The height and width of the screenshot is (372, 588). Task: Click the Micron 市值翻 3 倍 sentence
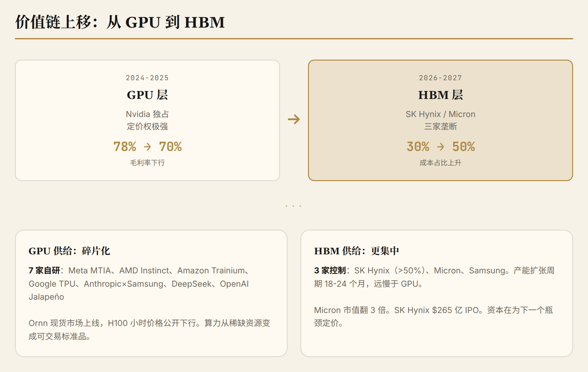tap(352, 310)
